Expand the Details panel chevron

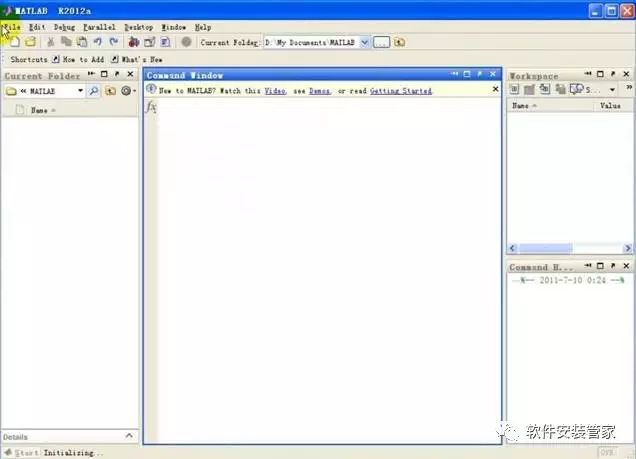point(128,437)
